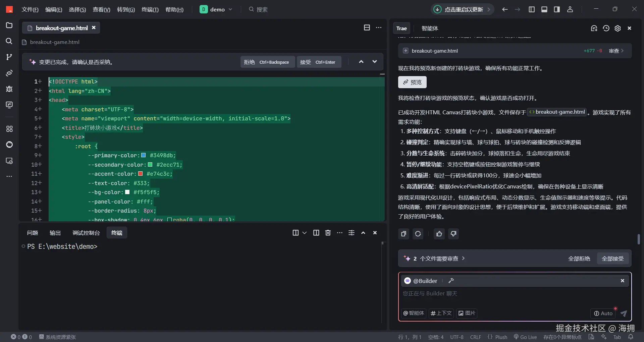Open the terminal profile launch dropdown
This screenshot has width=644, height=342.
pyautogui.click(x=304, y=232)
